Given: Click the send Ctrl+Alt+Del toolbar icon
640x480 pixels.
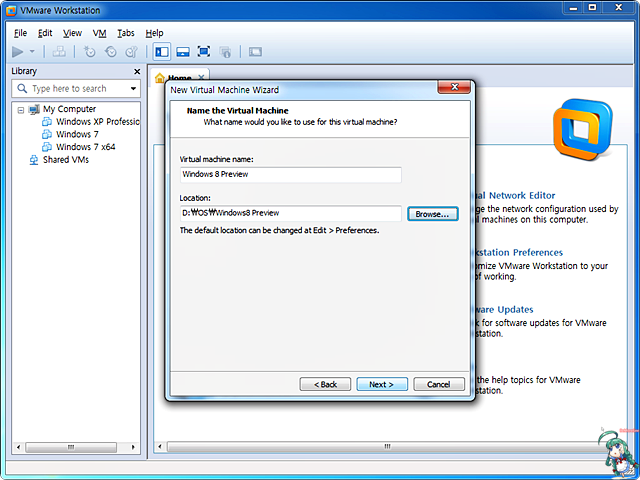Looking at the screenshot, I should pos(59,52).
